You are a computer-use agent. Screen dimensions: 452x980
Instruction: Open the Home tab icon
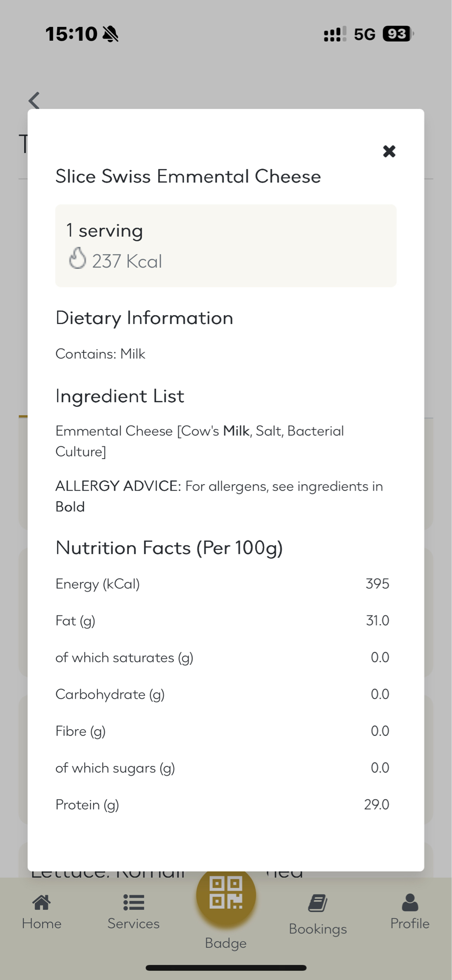pos(42,902)
